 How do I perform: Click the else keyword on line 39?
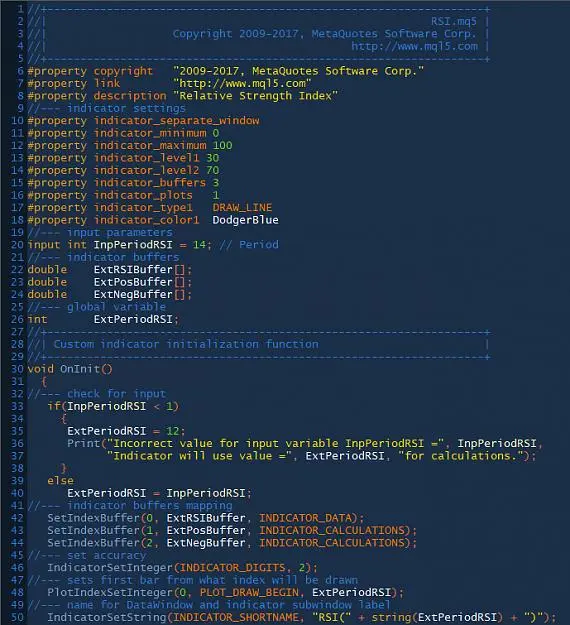click(x=61, y=481)
